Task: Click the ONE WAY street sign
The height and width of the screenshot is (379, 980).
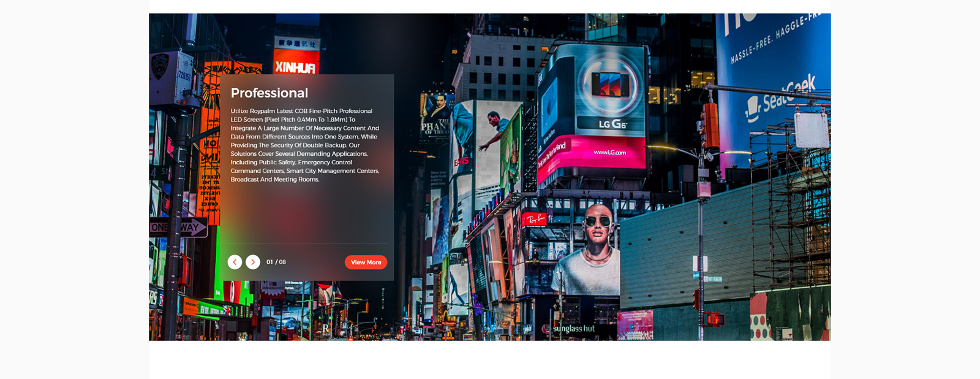Action: tap(178, 228)
